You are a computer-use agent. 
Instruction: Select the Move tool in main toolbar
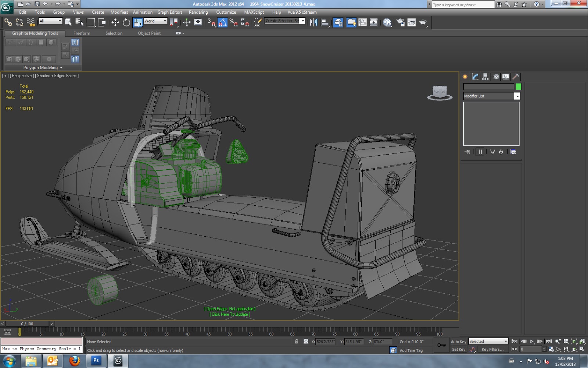coord(115,22)
